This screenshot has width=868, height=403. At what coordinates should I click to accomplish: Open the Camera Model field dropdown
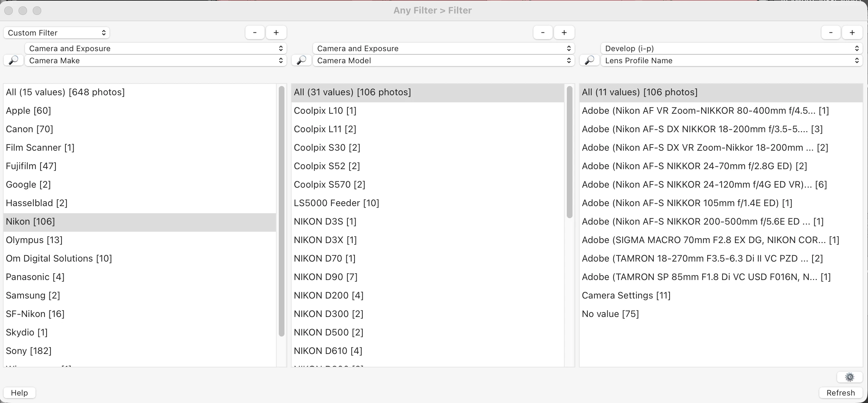(x=444, y=60)
